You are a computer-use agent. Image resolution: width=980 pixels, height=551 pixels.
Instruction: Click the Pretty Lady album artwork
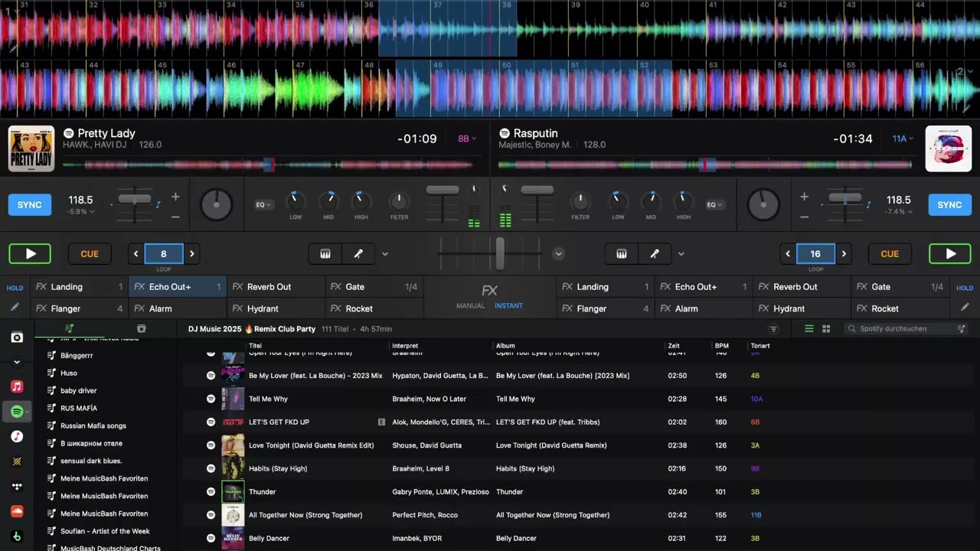point(31,148)
